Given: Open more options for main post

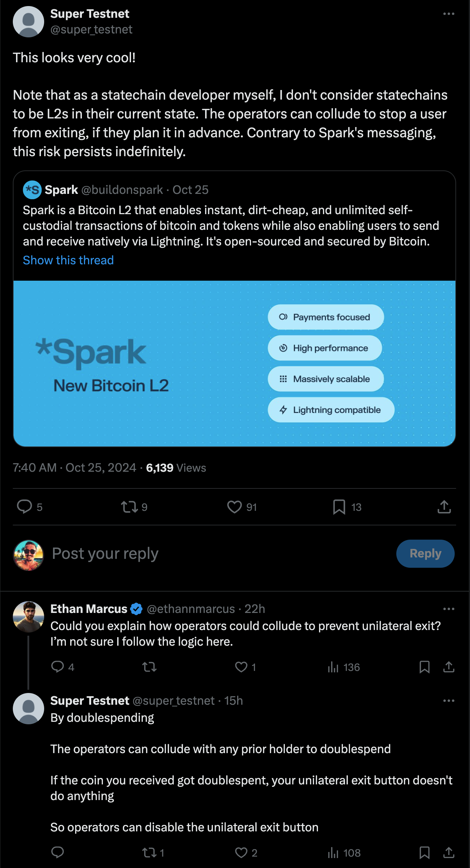Looking at the screenshot, I should 449,14.
